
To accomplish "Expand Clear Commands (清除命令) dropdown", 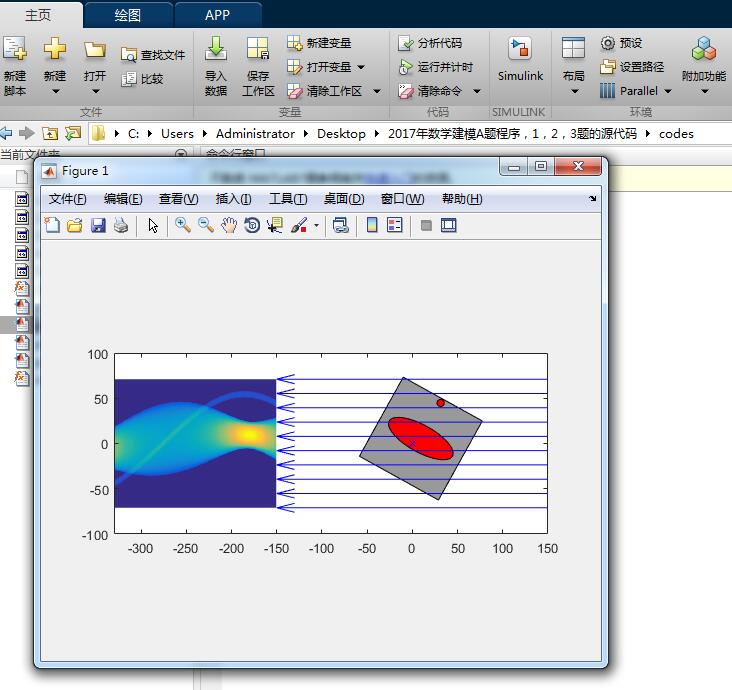I will 477,92.
